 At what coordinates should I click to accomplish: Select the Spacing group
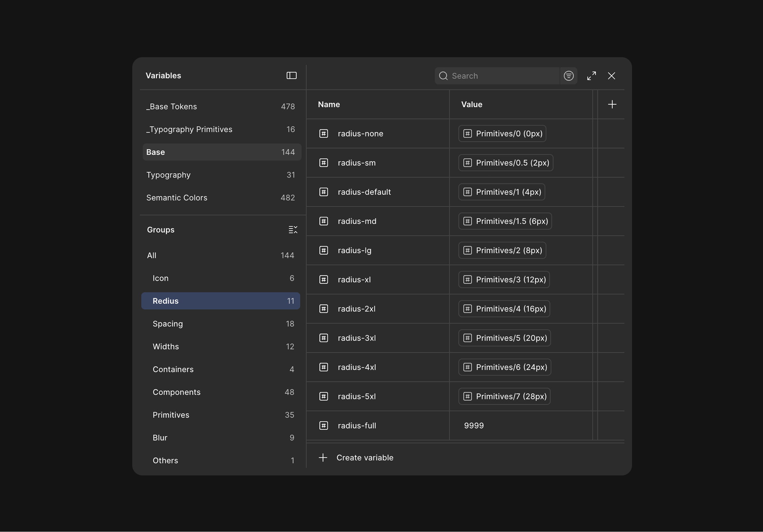click(221, 324)
